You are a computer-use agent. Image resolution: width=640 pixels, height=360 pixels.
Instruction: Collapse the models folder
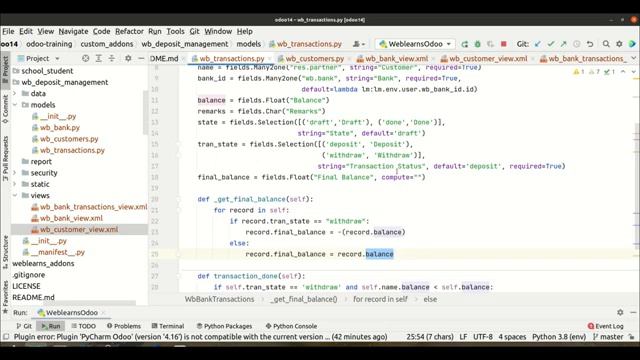point(15,105)
